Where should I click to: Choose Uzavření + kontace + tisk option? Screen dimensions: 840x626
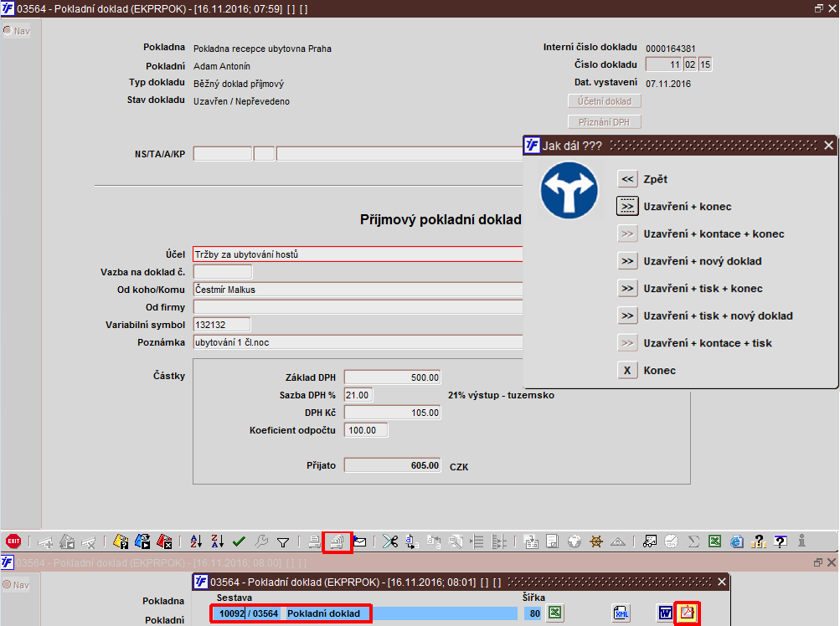click(627, 343)
